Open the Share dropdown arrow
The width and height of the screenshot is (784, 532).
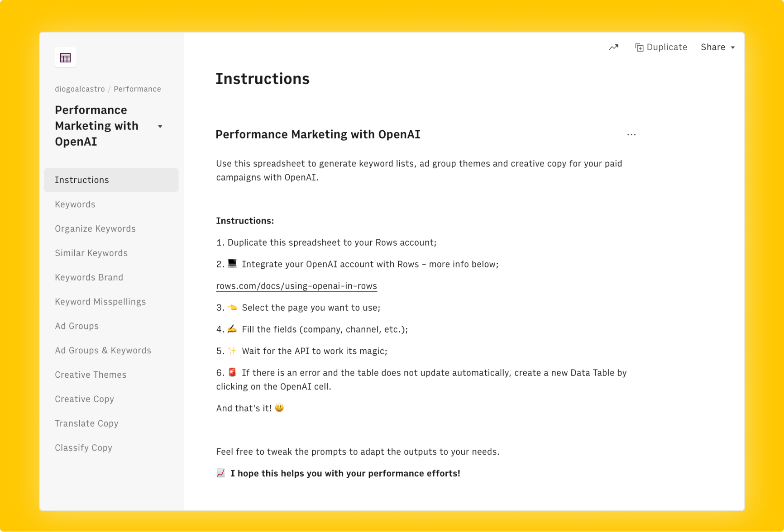(733, 47)
